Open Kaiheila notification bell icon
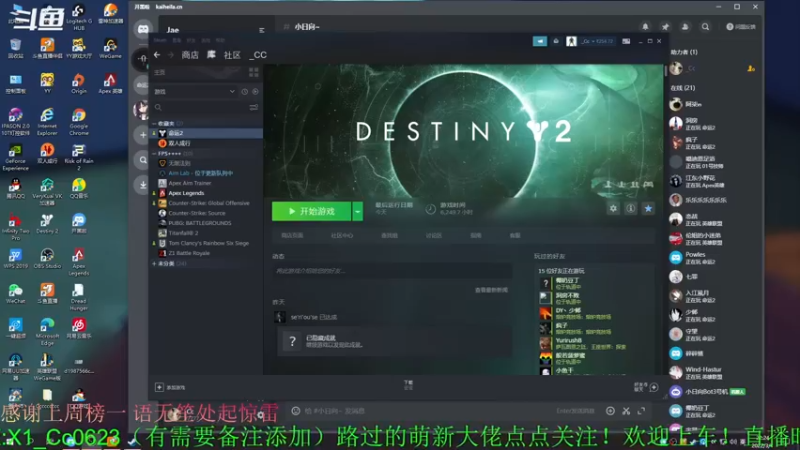 [x=645, y=27]
